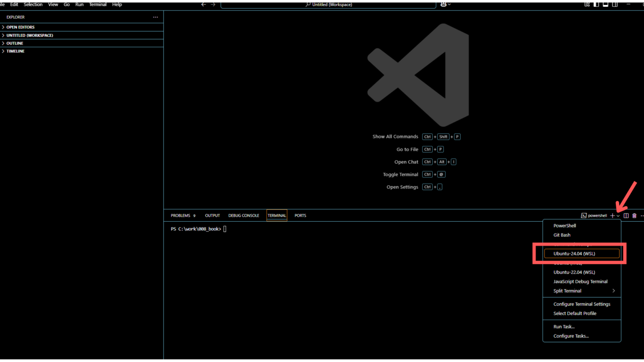
Task: Open Explorer views and more actions ellipsis
Action: coord(156,17)
